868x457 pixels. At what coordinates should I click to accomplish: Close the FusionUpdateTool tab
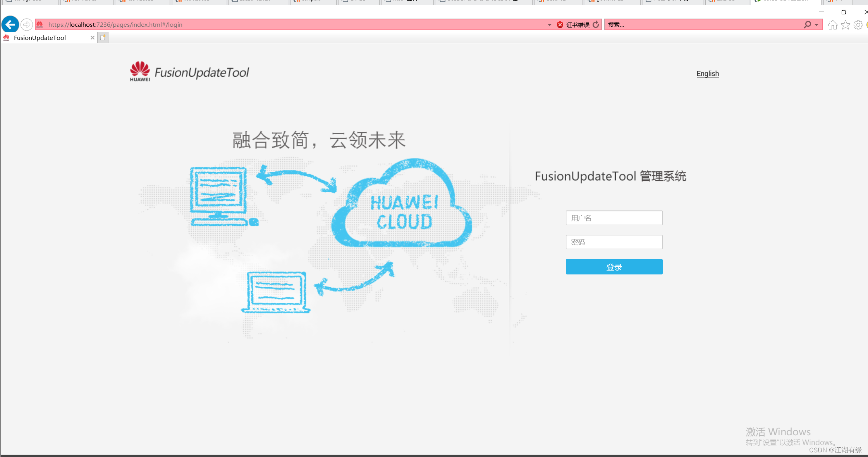tap(92, 38)
